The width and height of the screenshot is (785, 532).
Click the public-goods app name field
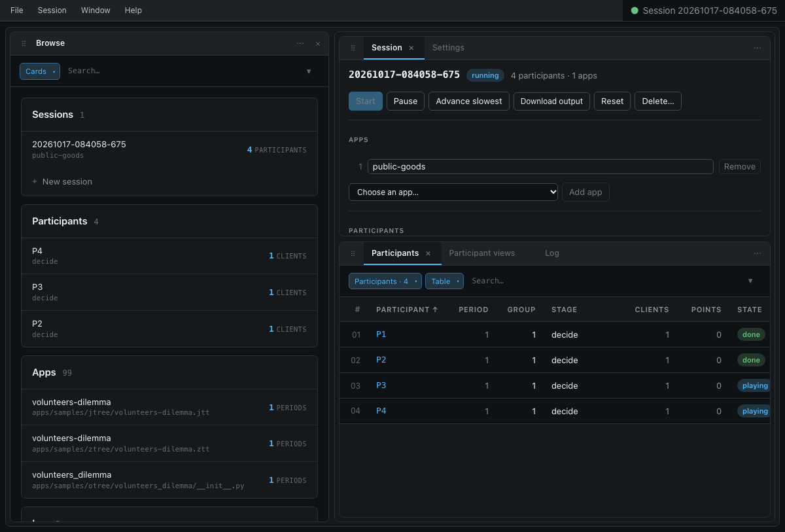click(540, 166)
